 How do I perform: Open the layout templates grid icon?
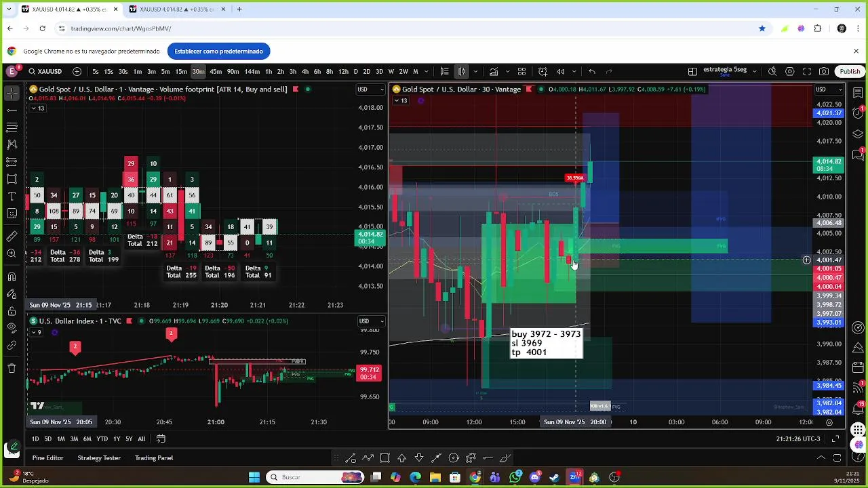coord(521,71)
